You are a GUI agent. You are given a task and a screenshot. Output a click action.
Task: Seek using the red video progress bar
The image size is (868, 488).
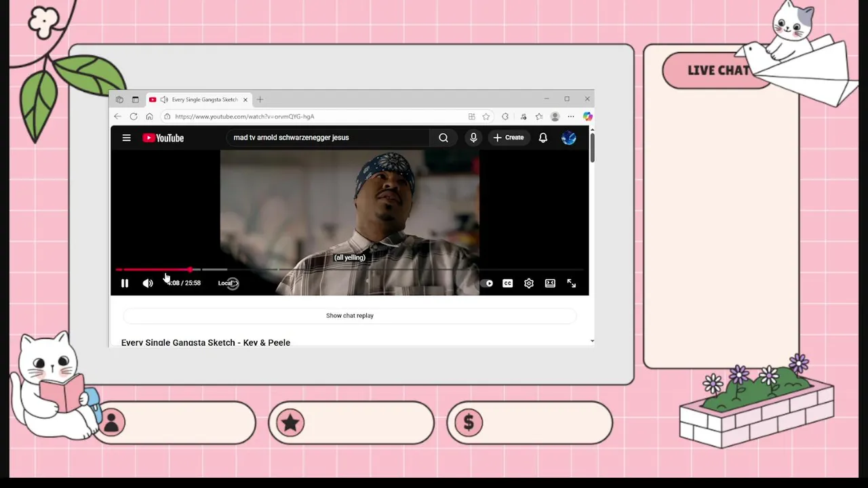point(153,270)
